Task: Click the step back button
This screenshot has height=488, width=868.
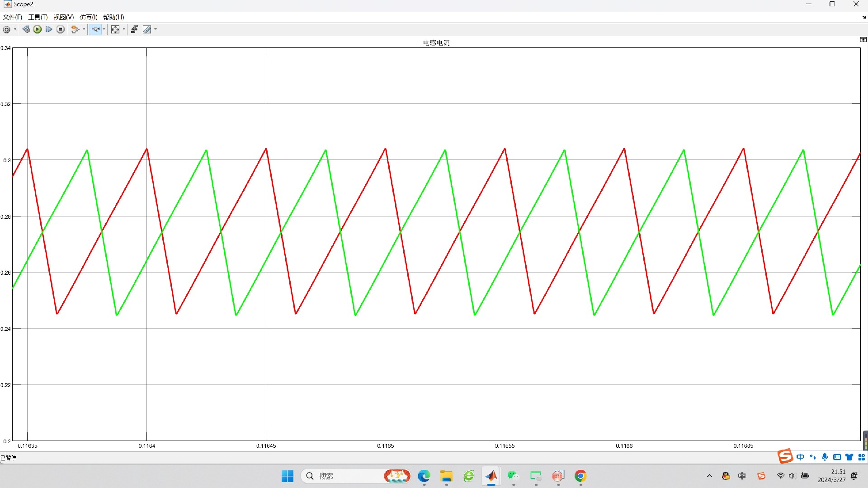Action: tap(26, 29)
